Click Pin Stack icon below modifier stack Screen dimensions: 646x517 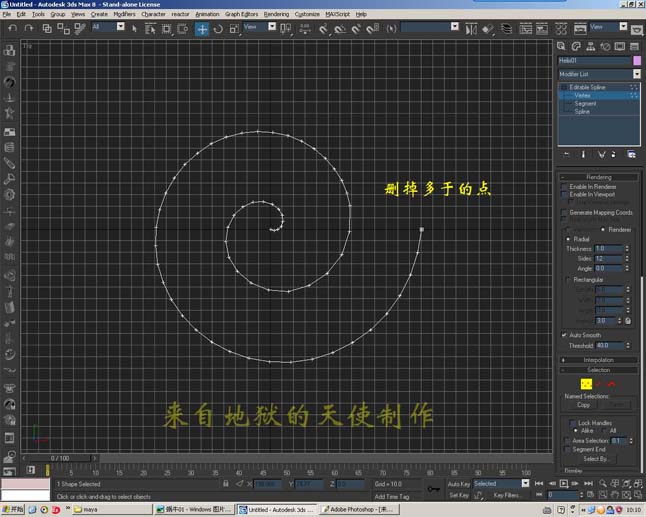click(x=566, y=154)
